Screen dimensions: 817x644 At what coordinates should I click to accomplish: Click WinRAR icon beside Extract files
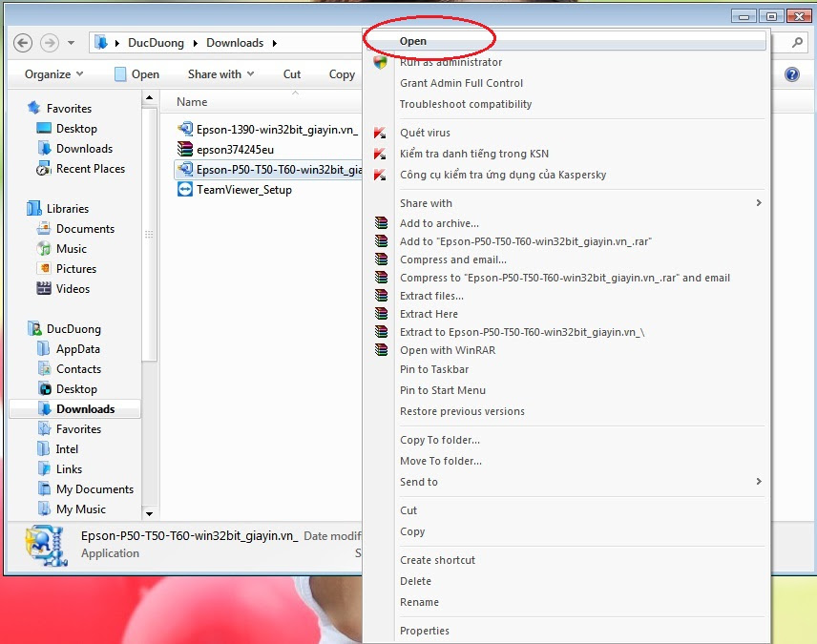point(382,296)
